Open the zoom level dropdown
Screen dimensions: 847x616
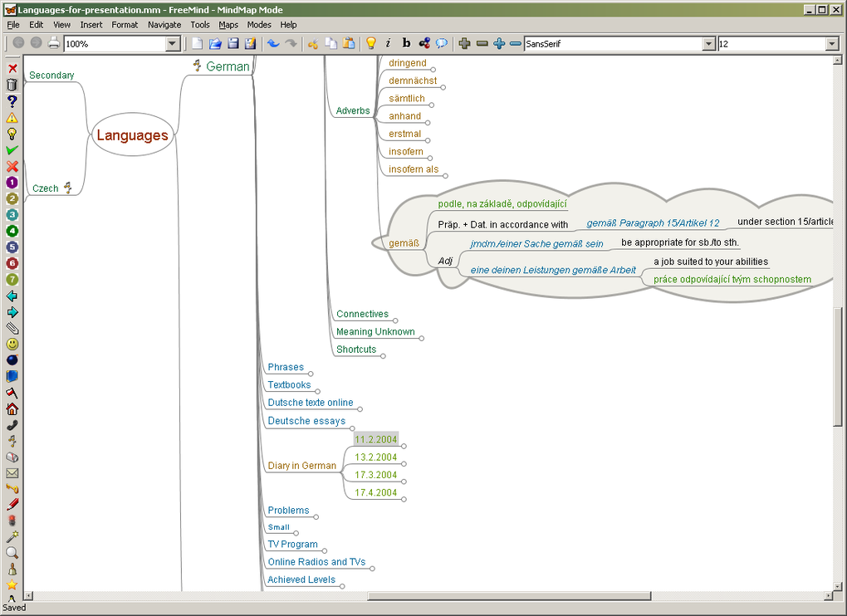point(173,44)
